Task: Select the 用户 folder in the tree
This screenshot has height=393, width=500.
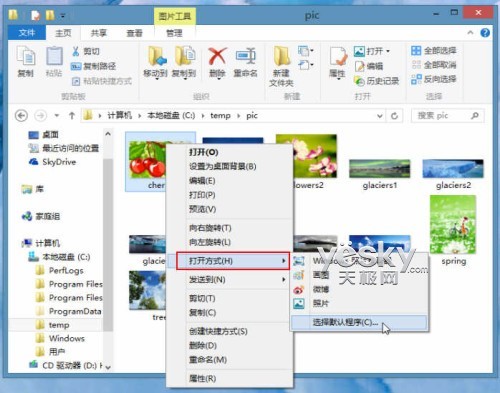Action: [x=50, y=352]
